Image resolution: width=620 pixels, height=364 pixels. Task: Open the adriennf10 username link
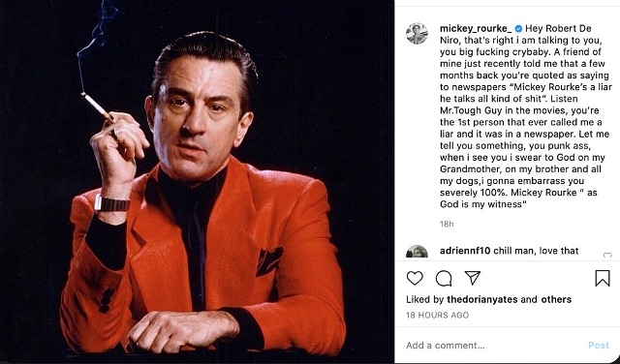(465, 251)
